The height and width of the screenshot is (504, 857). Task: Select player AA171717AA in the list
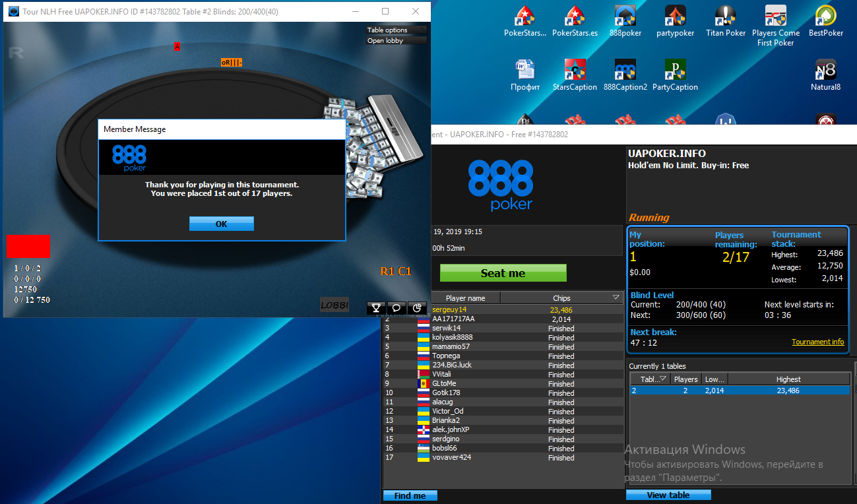[503, 319]
